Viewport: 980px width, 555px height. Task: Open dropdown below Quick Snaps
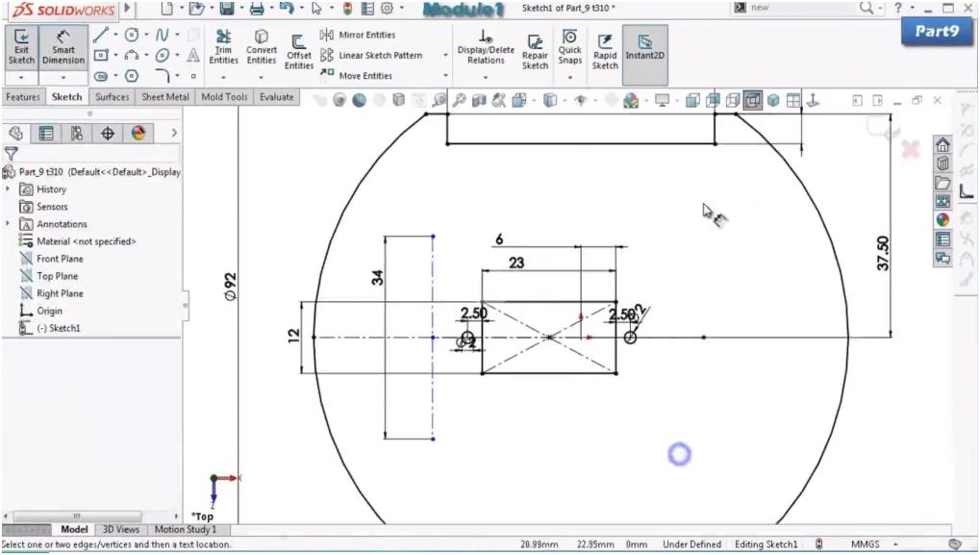point(569,78)
